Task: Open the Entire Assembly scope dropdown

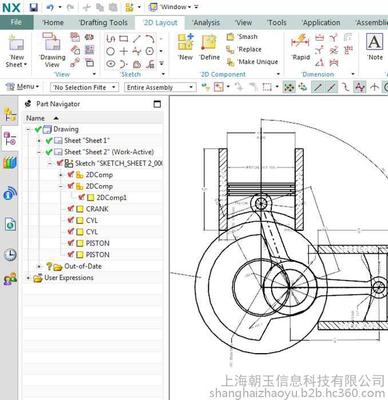Action: coord(160,87)
